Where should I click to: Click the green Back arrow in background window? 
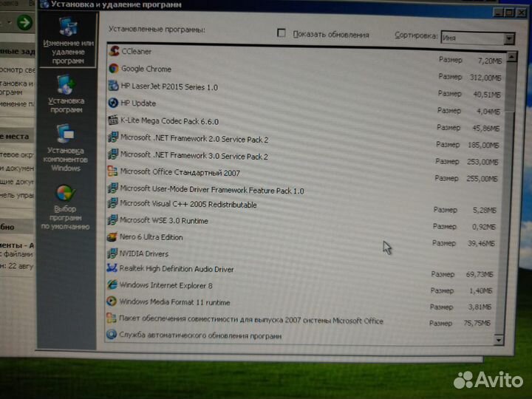pyautogui.click(x=24, y=21)
